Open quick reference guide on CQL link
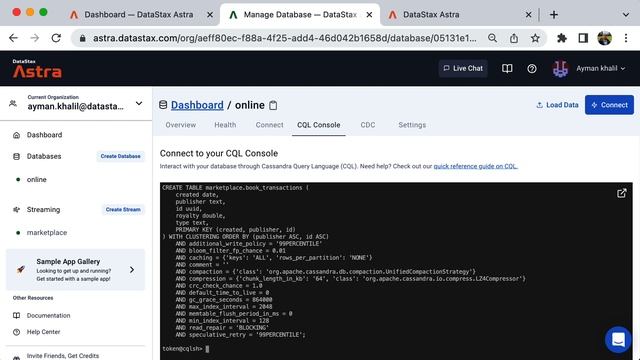The image size is (640, 360). tap(476, 166)
